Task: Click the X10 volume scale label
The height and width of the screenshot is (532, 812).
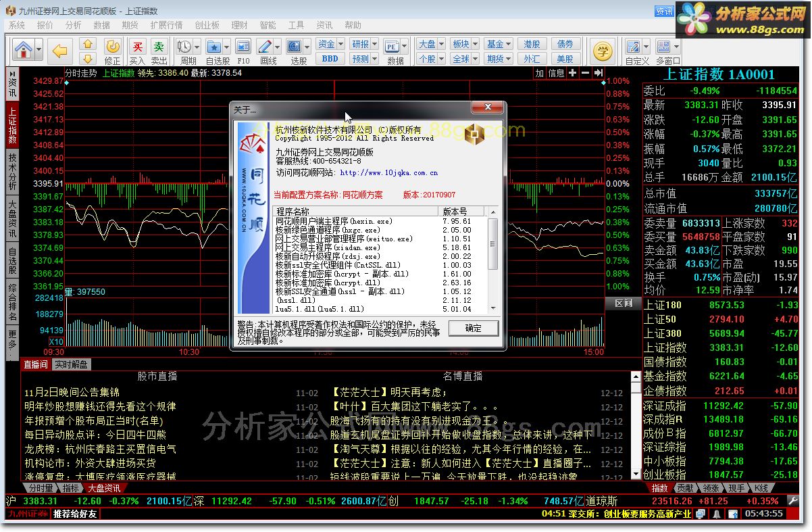Action: (55, 342)
